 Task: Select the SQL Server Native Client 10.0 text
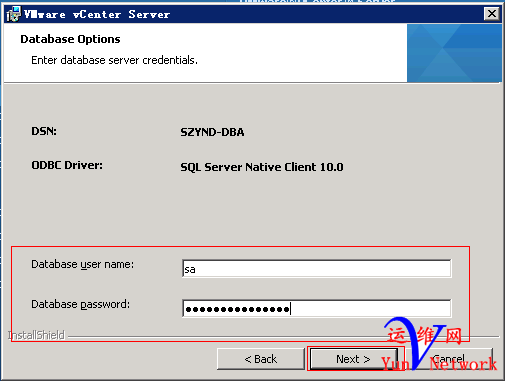pyautogui.click(x=262, y=167)
